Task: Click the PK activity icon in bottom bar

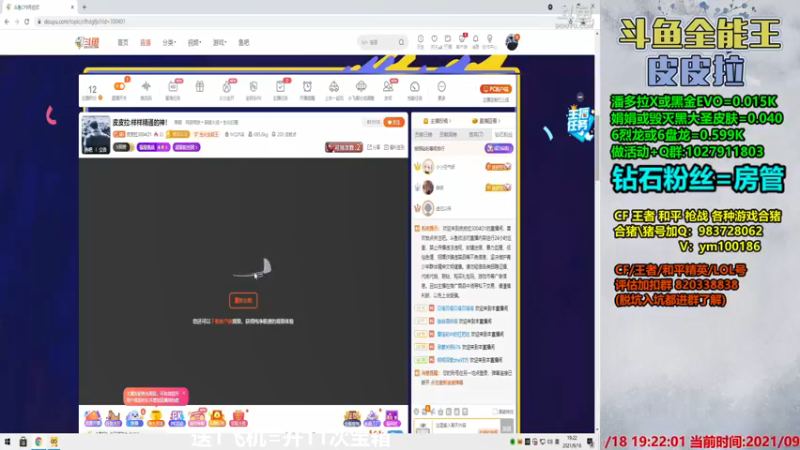Action: [177, 418]
